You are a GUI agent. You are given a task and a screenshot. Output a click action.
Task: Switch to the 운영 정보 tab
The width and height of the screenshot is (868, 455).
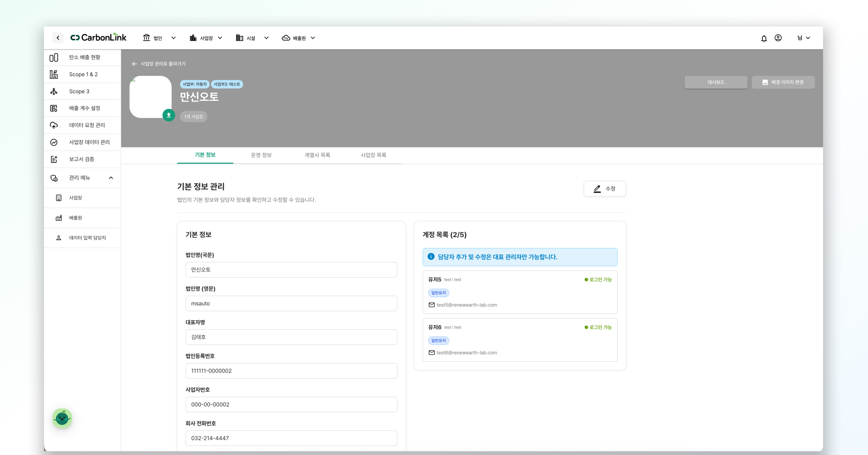[x=261, y=155]
